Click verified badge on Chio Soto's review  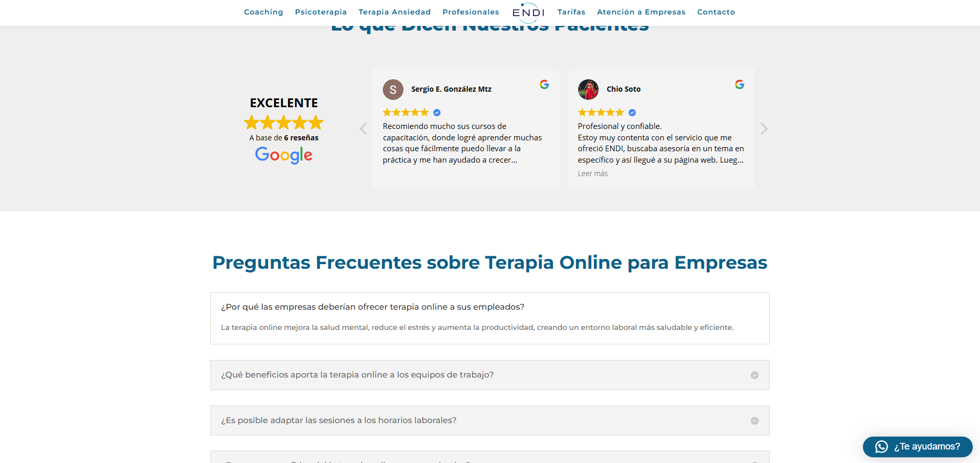(632, 113)
